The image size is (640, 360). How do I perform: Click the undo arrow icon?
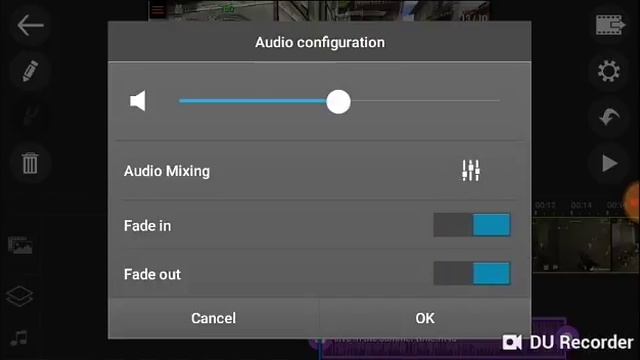(609, 117)
